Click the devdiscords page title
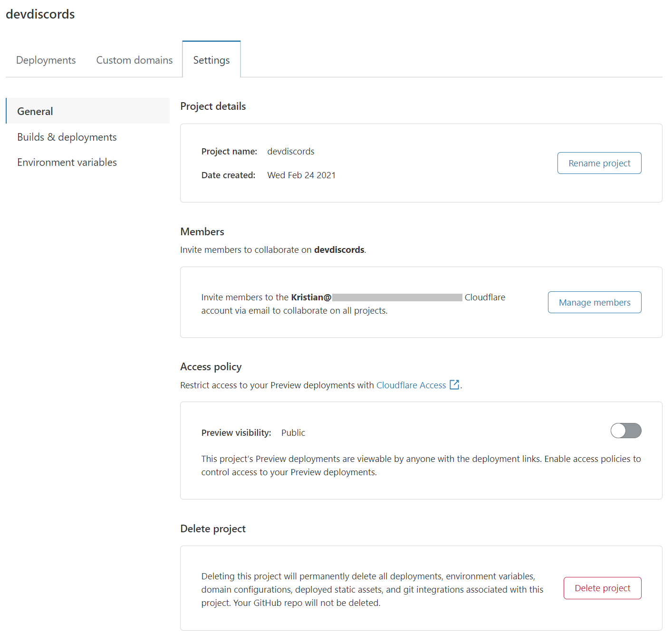Image resolution: width=672 pixels, height=643 pixels. 40,14
